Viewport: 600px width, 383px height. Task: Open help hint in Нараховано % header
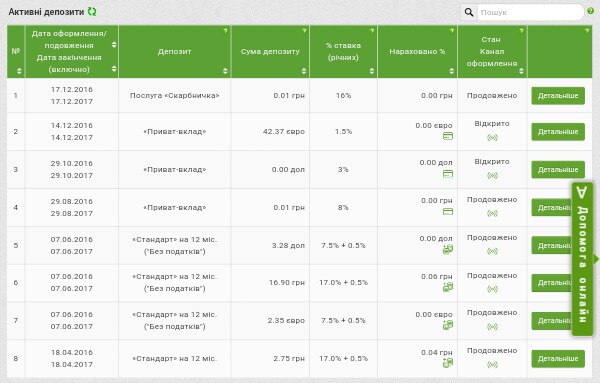coord(452,31)
